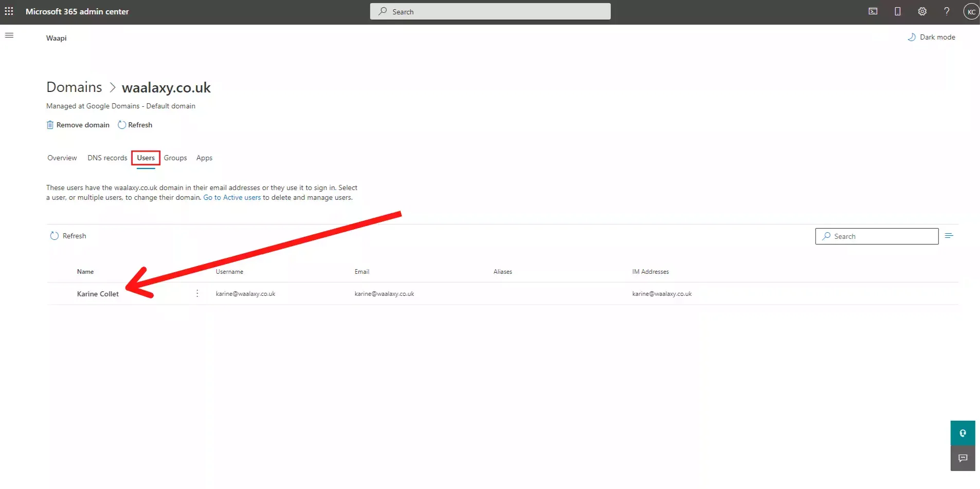The image size is (980, 489).
Task: Sort by the Email column header
Action: point(362,272)
